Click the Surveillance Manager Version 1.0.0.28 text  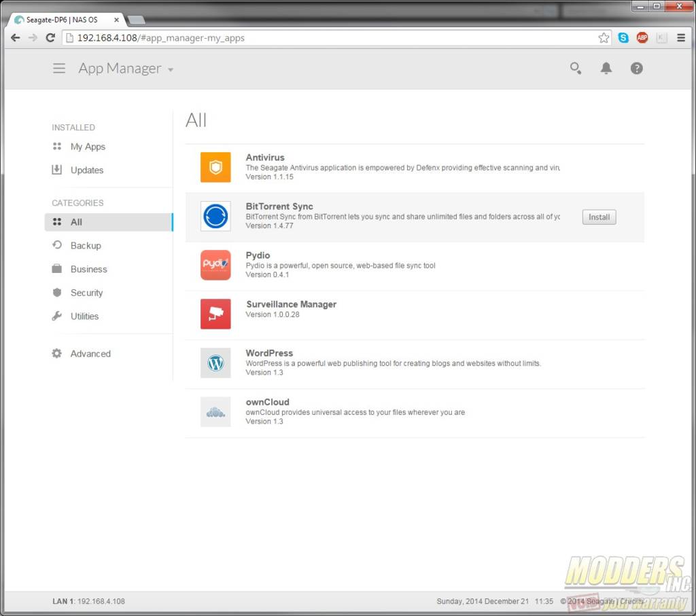[273, 314]
